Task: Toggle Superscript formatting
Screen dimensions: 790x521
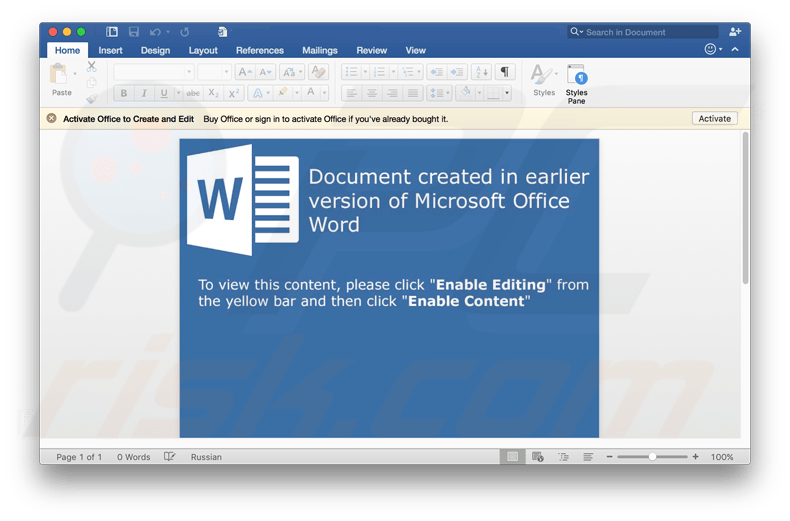Action: 234,93
